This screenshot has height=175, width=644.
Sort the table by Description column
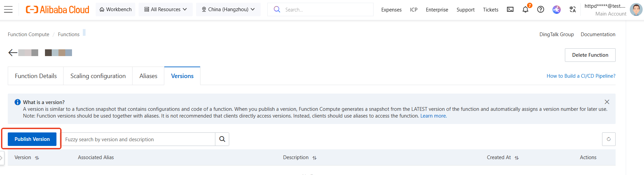314,158
